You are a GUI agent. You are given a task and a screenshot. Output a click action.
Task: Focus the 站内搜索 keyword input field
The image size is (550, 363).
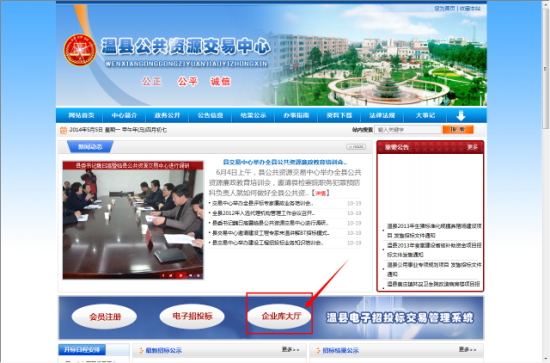coord(408,130)
